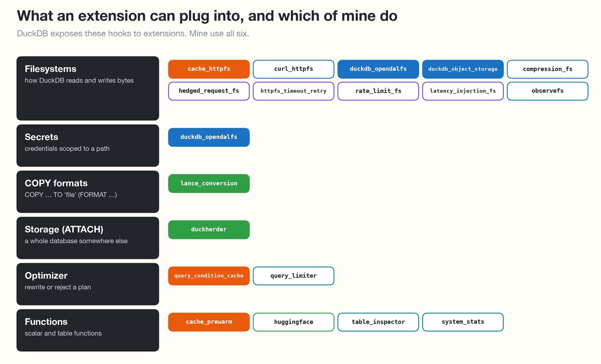Click the rate_limit_fs chip
This screenshot has height=364, width=601.
click(378, 91)
